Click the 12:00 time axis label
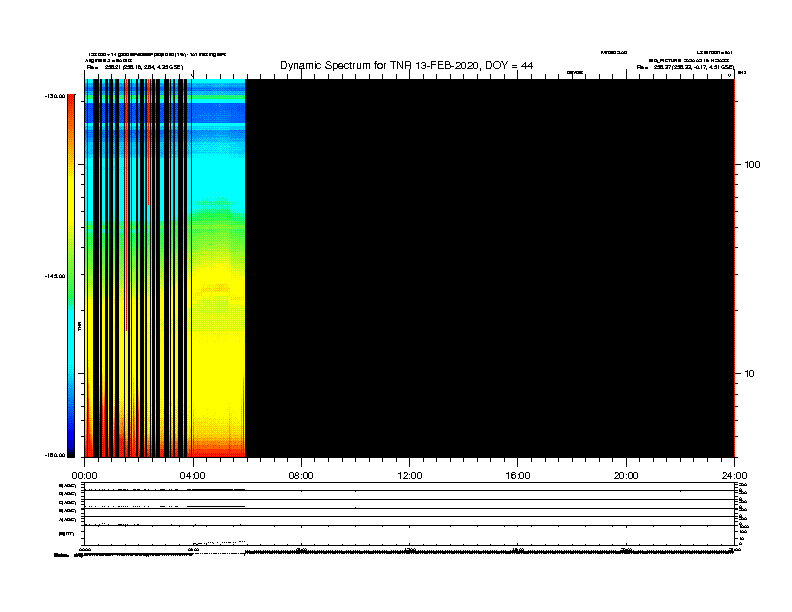 [410, 476]
